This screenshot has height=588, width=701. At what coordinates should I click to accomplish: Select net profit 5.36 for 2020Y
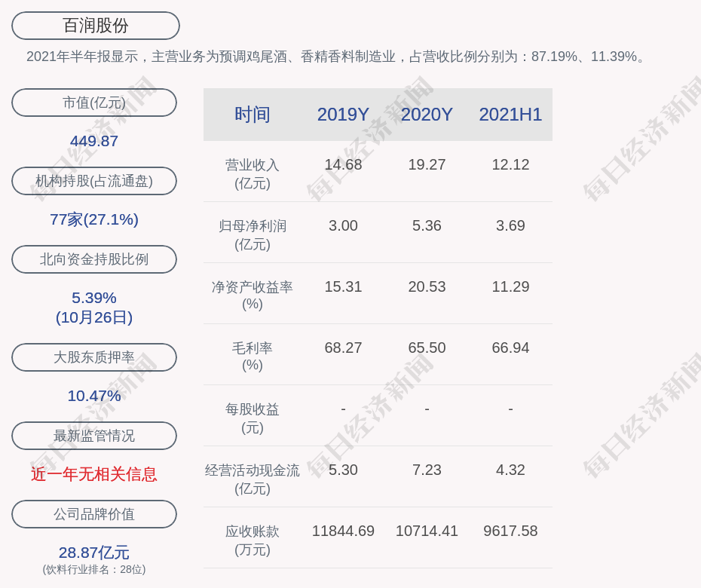(427, 225)
